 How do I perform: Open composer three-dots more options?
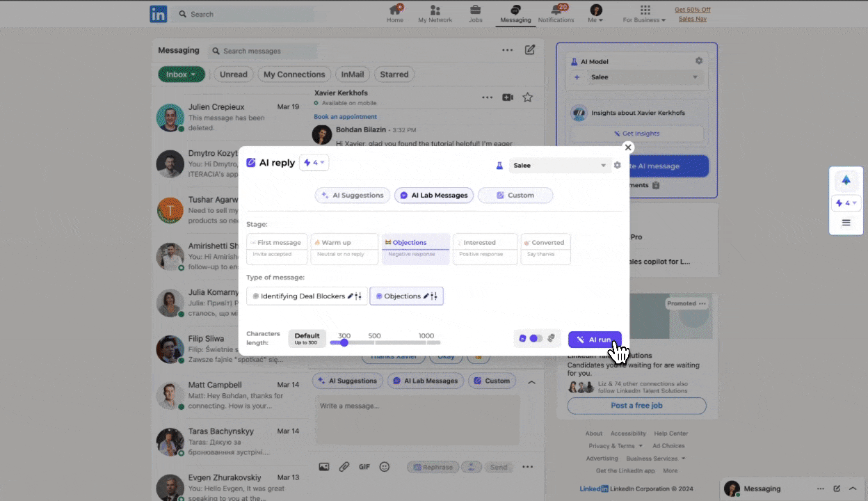[528, 467]
